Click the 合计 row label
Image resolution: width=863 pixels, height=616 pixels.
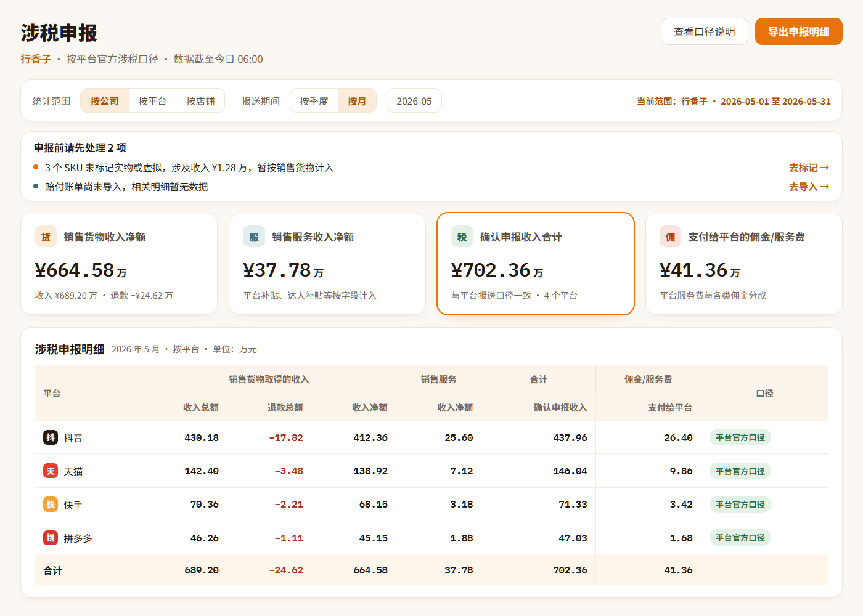click(52, 570)
